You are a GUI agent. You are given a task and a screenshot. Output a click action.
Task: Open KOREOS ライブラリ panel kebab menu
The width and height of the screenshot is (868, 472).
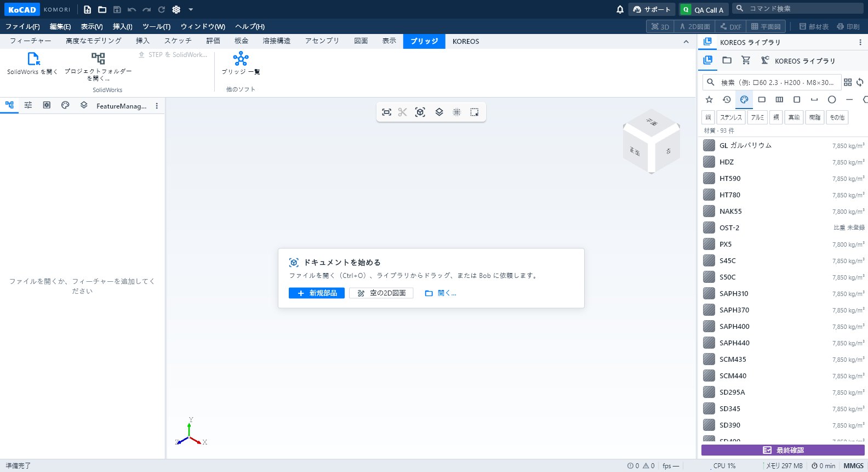coord(860,42)
